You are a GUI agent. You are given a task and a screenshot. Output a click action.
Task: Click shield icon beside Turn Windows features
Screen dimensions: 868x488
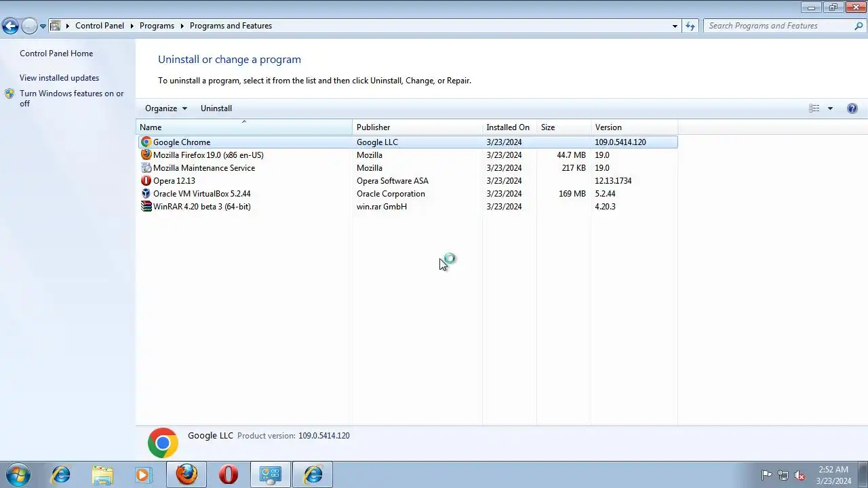[x=9, y=94]
